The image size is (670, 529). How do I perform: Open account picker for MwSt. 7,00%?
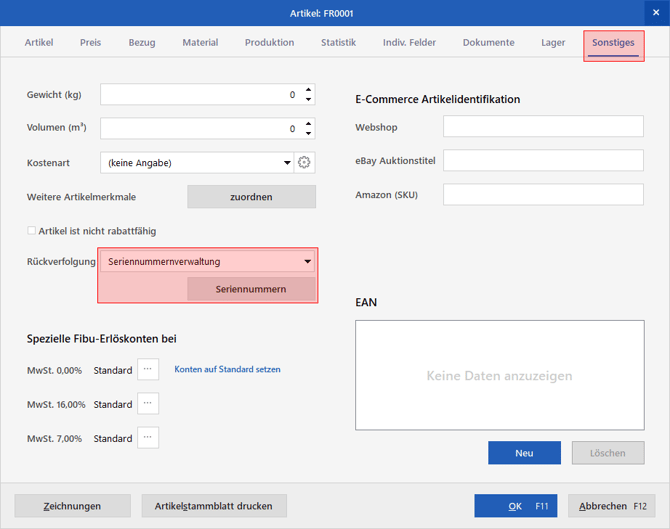[148, 438]
